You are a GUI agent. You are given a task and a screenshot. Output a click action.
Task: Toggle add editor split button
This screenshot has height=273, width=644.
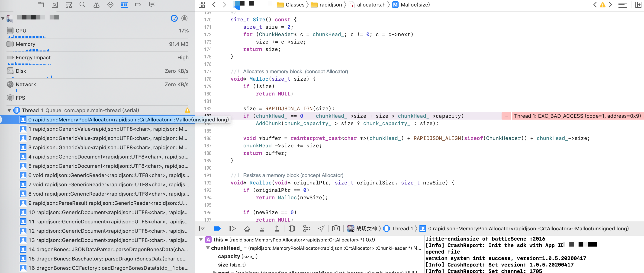638,5
